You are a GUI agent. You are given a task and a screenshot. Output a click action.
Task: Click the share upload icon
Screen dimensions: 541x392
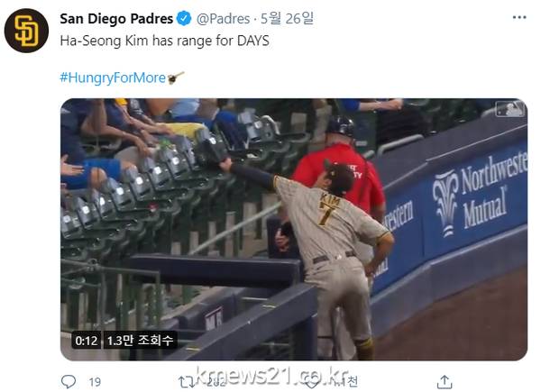pyautogui.click(x=445, y=382)
